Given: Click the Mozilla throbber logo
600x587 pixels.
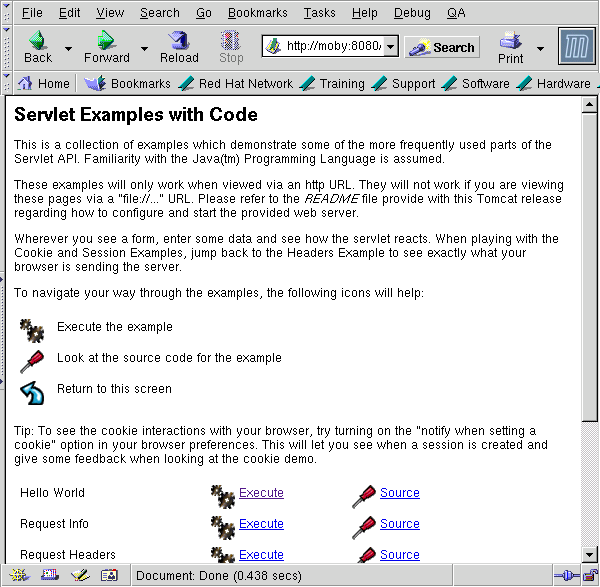Looking at the screenshot, I should point(576,47).
